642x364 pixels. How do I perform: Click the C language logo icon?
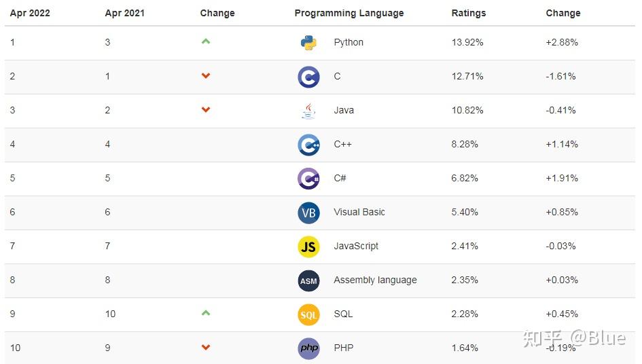pos(308,77)
